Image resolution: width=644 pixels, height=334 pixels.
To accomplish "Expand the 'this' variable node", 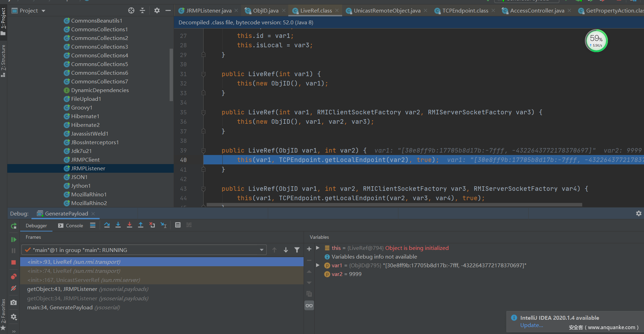I will (318, 248).
